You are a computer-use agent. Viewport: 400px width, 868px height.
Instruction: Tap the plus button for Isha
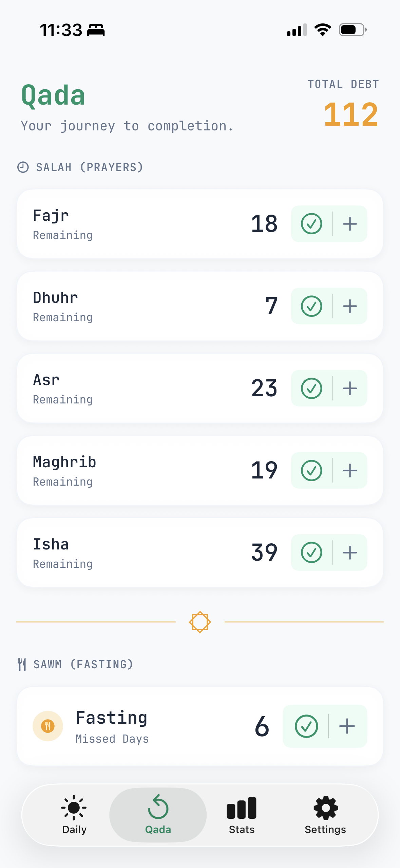pos(350,553)
